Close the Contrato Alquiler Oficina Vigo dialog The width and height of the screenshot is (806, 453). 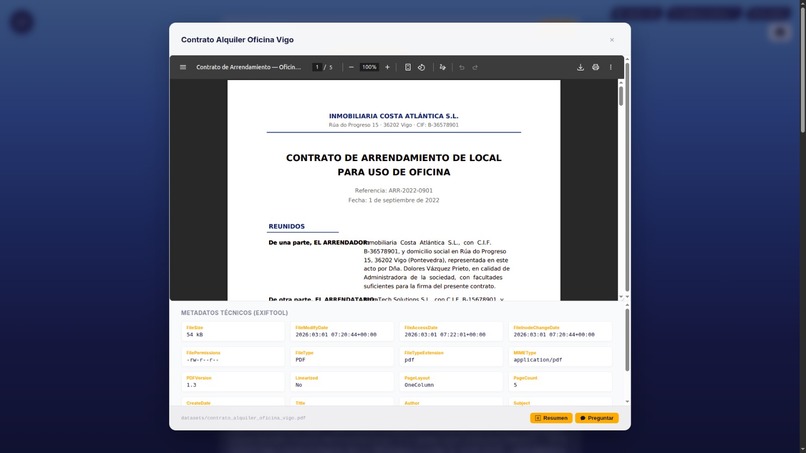[612, 40]
